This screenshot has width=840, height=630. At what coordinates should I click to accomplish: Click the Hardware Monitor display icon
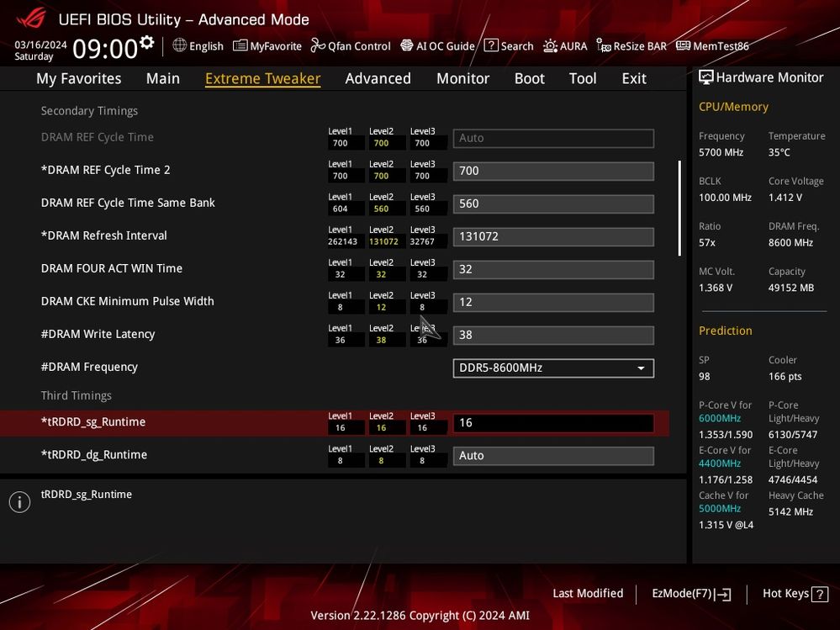coord(706,77)
